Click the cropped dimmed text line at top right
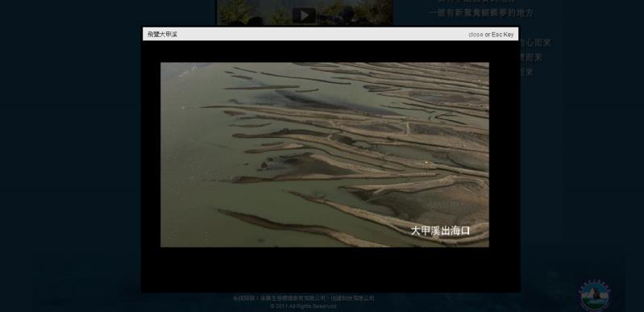This screenshot has width=644, height=312. point(476,2)
